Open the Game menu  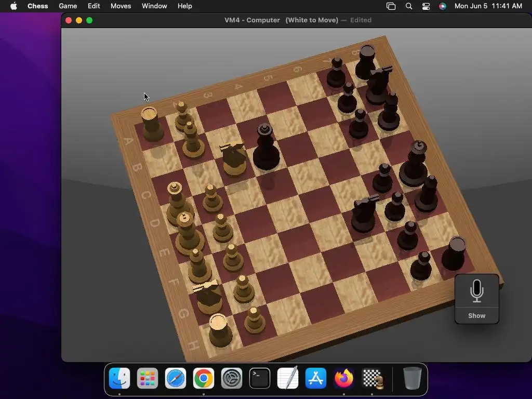(x=68, y=6)
